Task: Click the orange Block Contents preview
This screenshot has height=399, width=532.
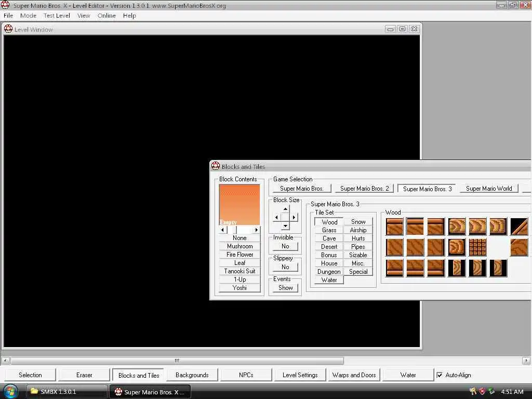Action: [239, 205]
